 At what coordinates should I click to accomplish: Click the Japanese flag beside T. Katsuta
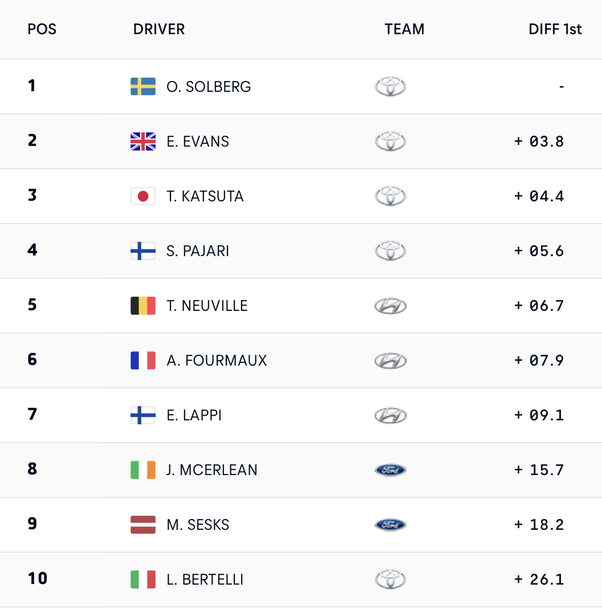143,196
